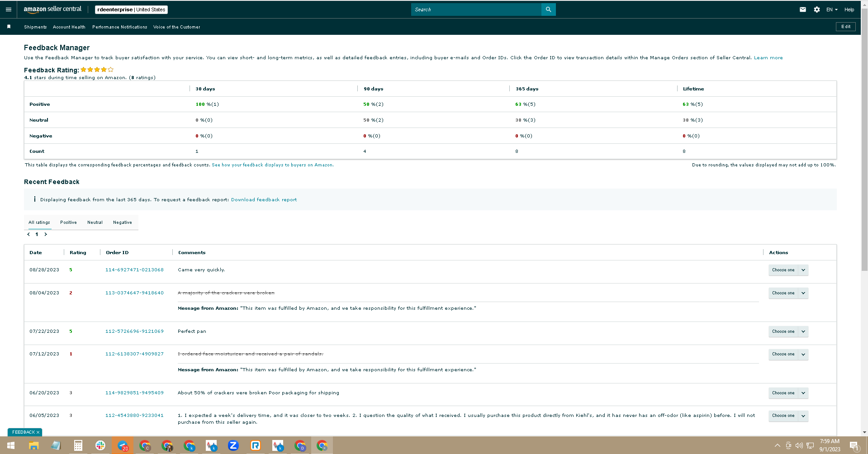Image resolution: width=868 pixels, height=454 pixels.
Task: Open Voice of the Customer in navigation
Action: pos(177,27)
